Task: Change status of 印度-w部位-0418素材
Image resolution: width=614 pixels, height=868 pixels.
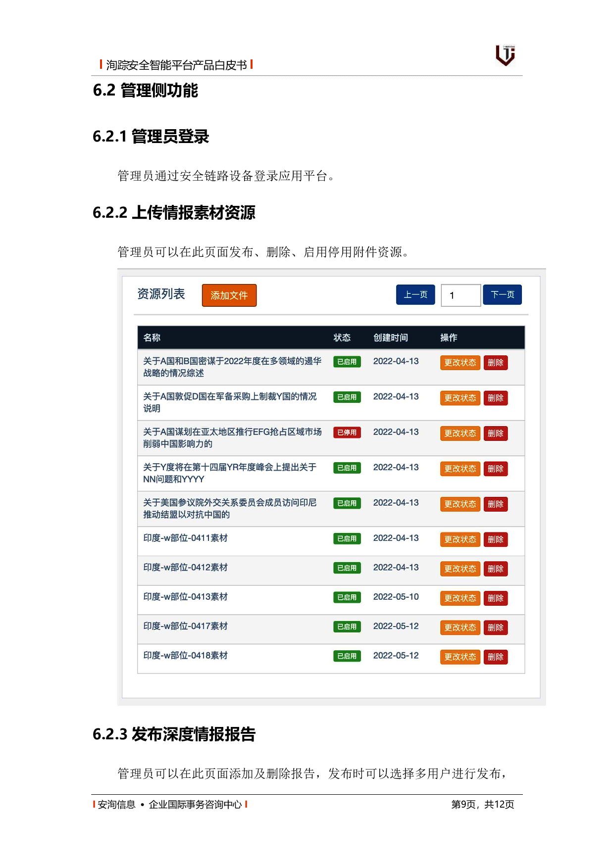Action: [x=460, y=657]
